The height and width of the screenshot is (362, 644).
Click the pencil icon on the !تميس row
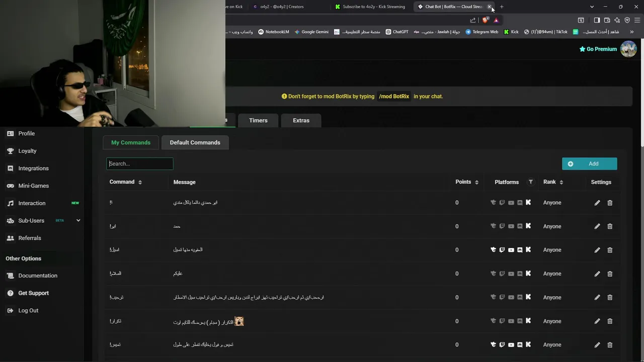coord(597,345)
